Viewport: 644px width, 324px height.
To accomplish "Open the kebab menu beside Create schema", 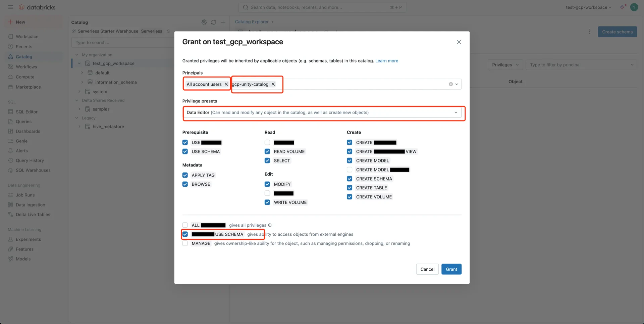I will pyautogui.click(x=590, y=32).
